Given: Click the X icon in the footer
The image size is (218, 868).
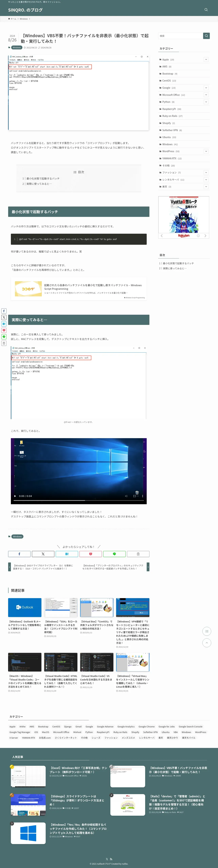Looking at the screenshot, I should (x=107, y=859).
